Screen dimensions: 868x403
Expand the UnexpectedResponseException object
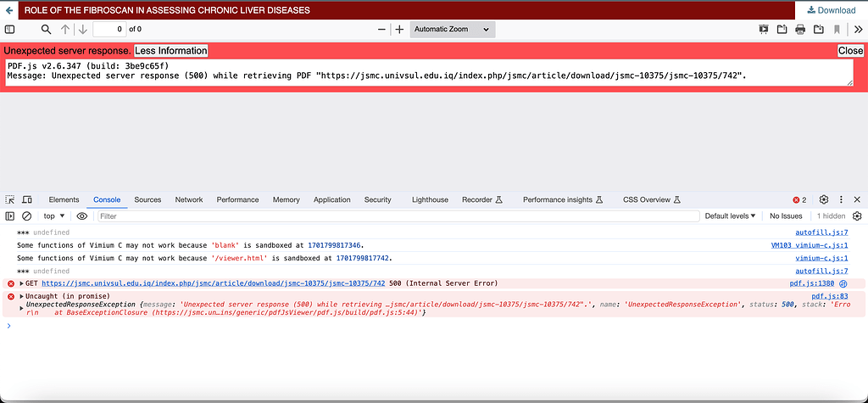[x=21, y=308]
